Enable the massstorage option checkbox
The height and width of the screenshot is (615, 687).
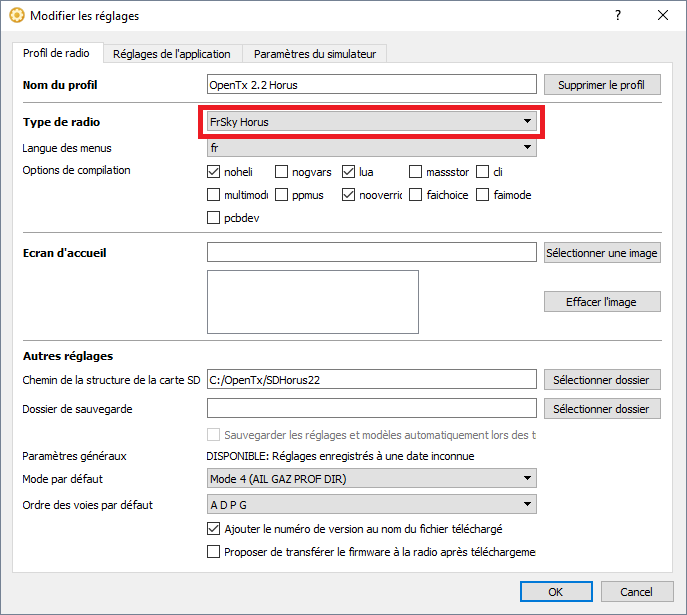[415, 172]
